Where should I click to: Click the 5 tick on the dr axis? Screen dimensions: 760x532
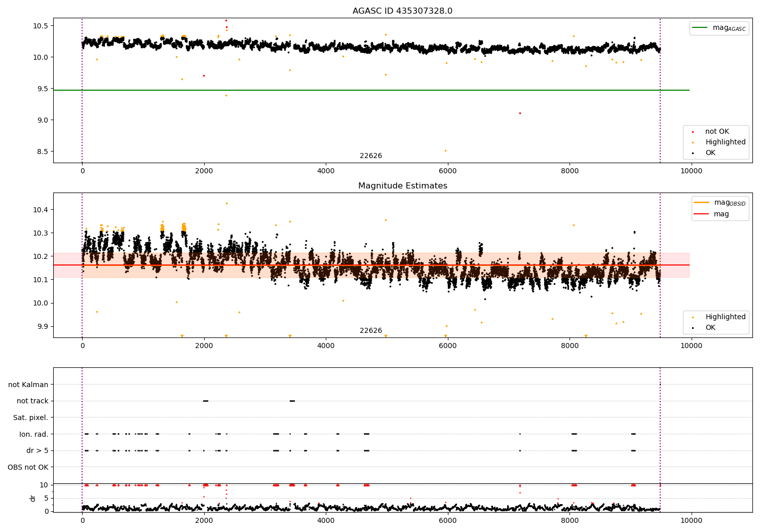coord(46,498)
